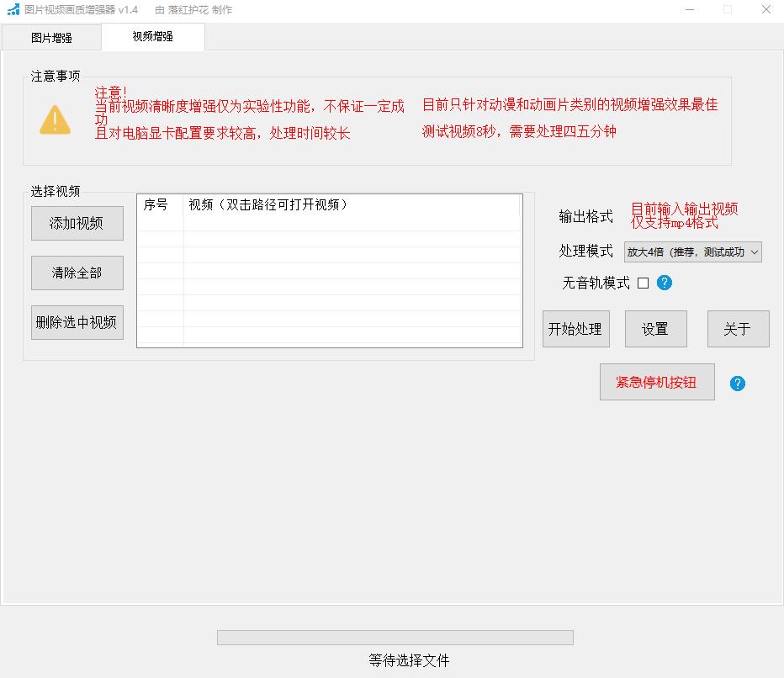Click the progress bar at the bottom
The image size is (784, 678).
(395, 638)
